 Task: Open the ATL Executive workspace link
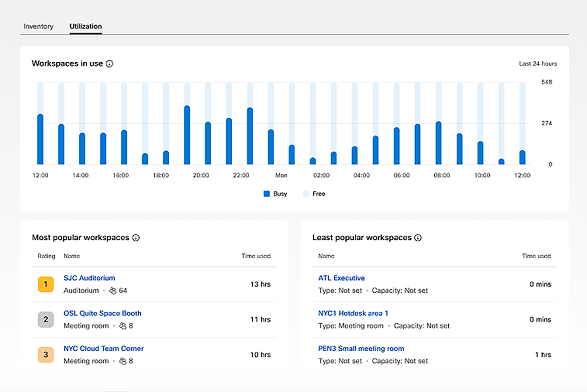pyautogui.click(x=341, y=278)
